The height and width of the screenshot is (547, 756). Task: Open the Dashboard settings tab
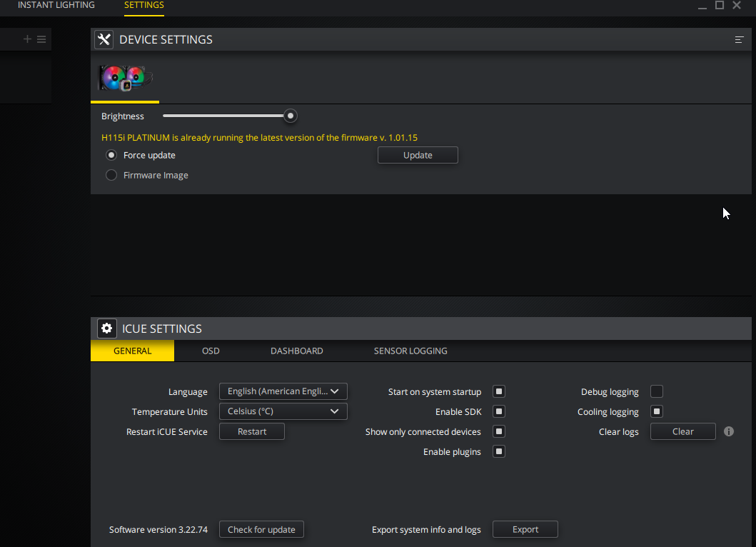point(296,351)
